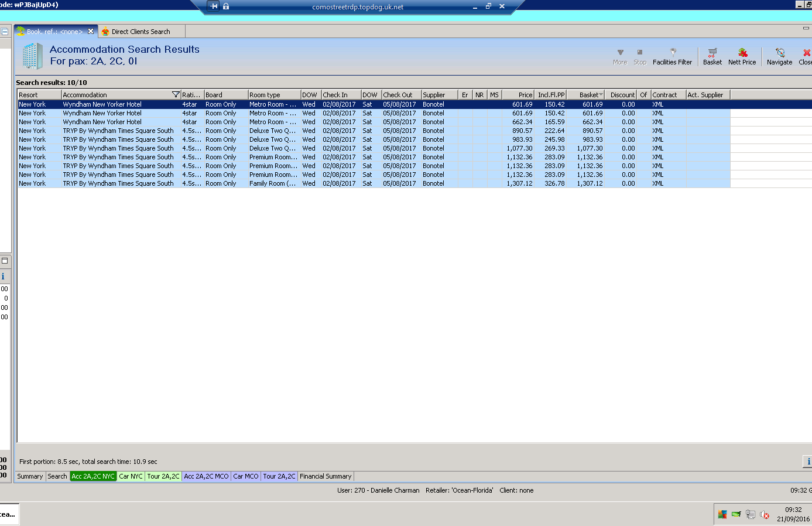
Task: Click the hotel building icon beside the title
Action: point(32,56)
